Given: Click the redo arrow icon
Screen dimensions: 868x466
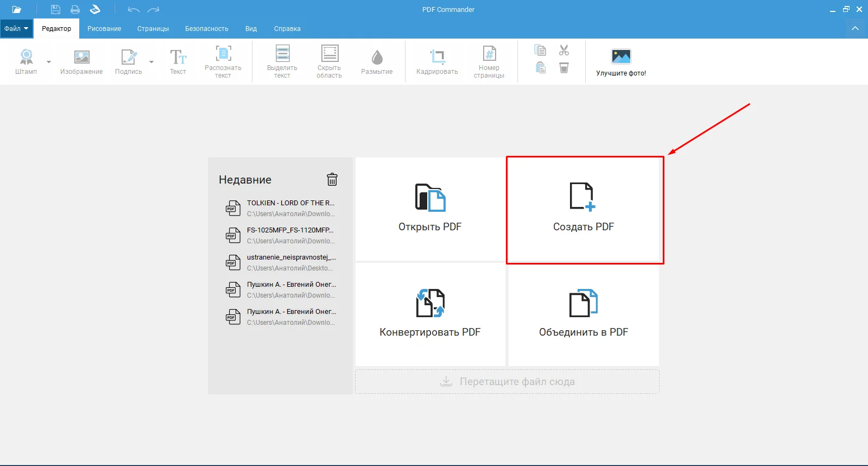Looking at the screenshot, I should point(154,10).
